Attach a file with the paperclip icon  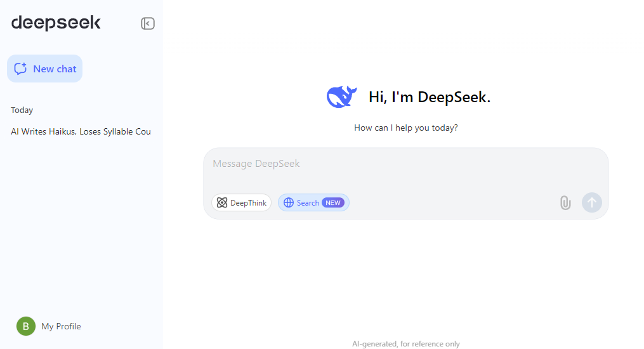coord(565,203)
